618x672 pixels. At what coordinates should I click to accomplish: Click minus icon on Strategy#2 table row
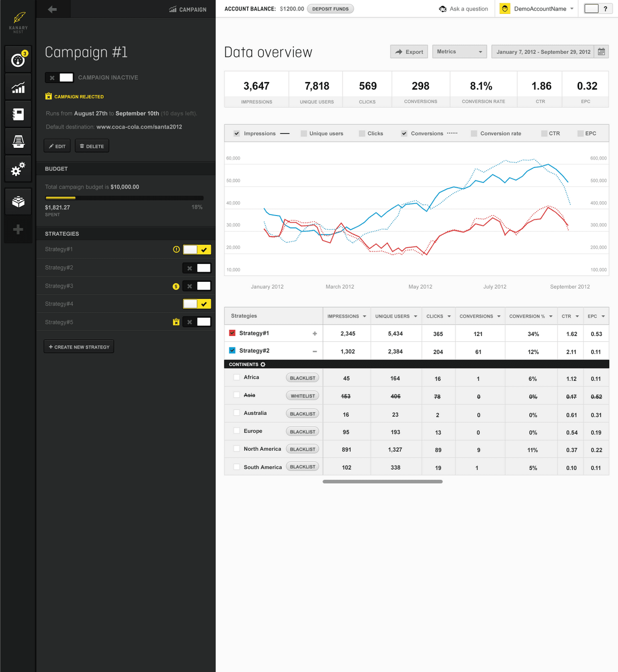315,351
